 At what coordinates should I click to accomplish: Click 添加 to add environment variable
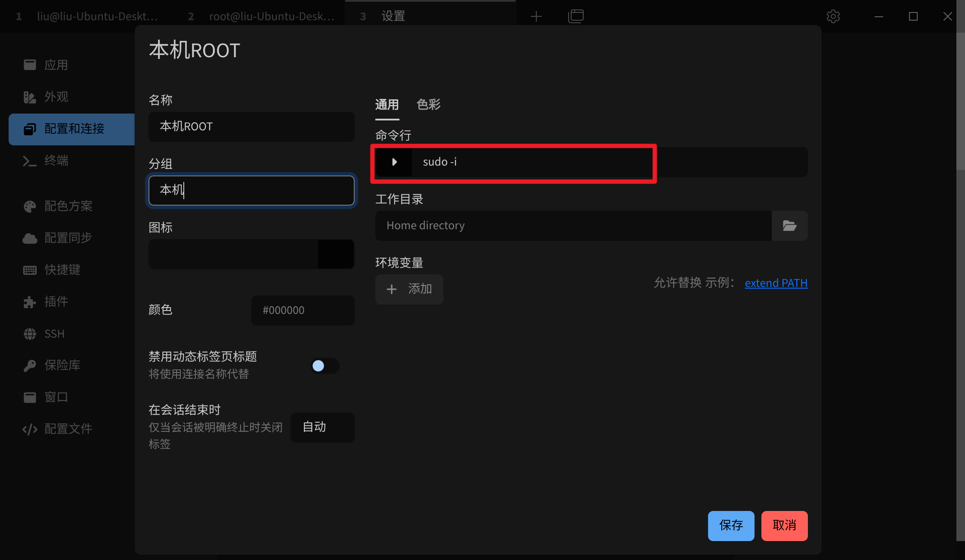click(409, 289)
